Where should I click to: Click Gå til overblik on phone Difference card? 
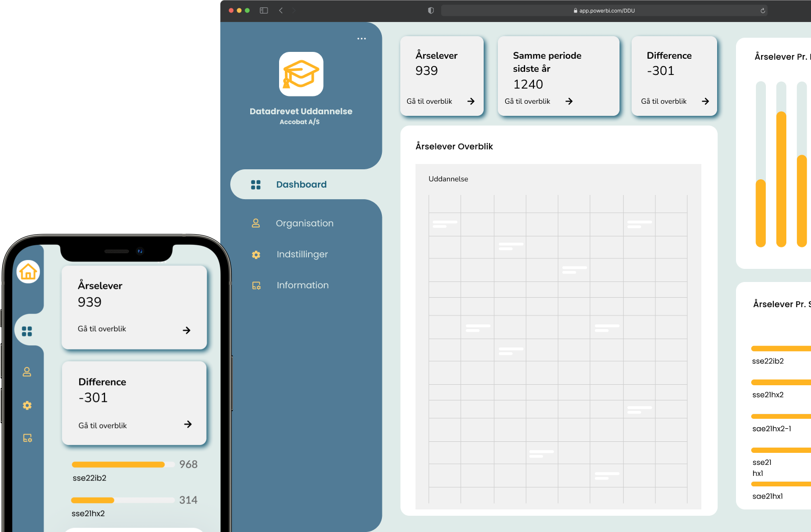click(x=103, y=426)
